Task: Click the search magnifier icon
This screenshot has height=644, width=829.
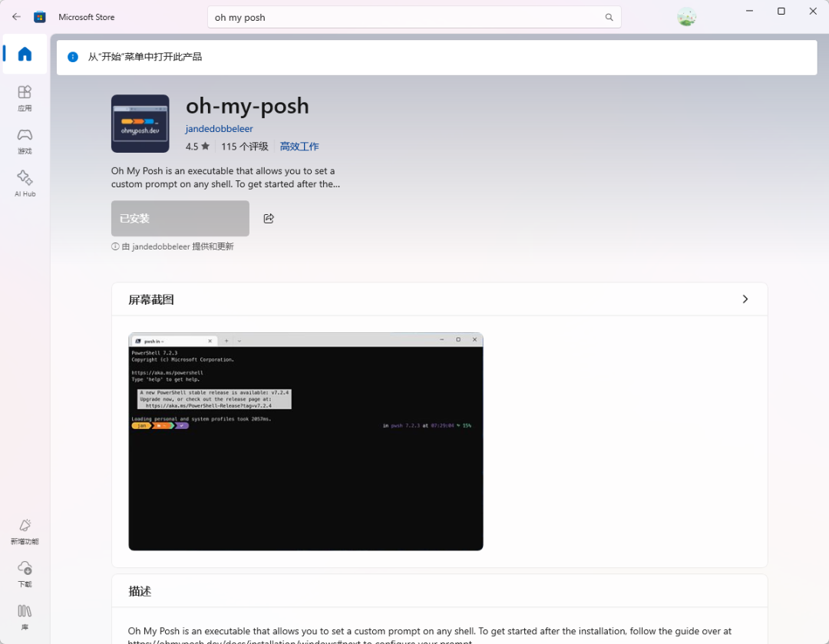Action: (x=609, y=18)
